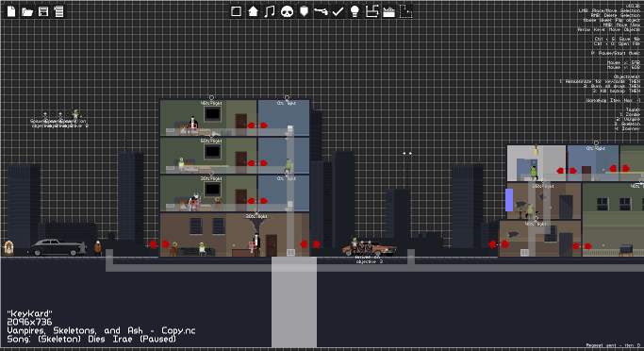Open a level with the folder icon

click(27, 11)
